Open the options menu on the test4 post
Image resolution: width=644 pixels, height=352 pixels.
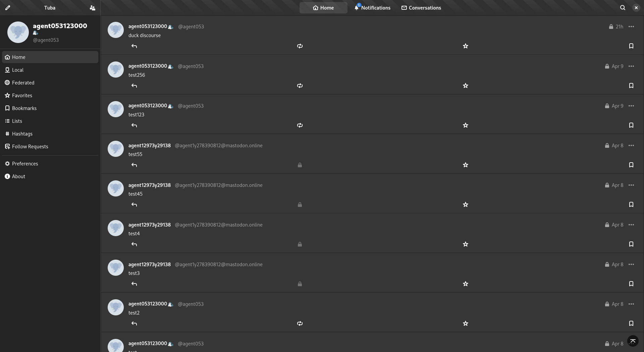[632, 225]
